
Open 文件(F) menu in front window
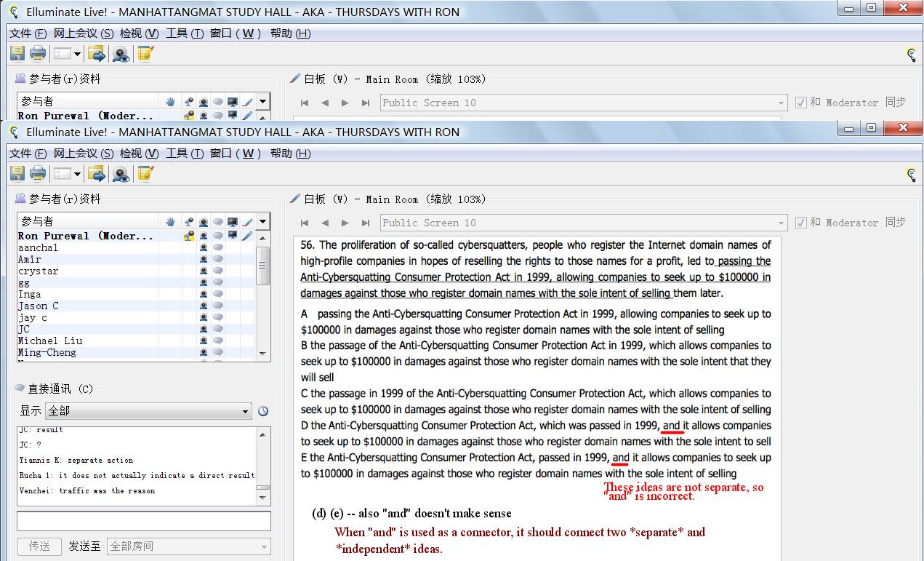(x=28, y=153)
